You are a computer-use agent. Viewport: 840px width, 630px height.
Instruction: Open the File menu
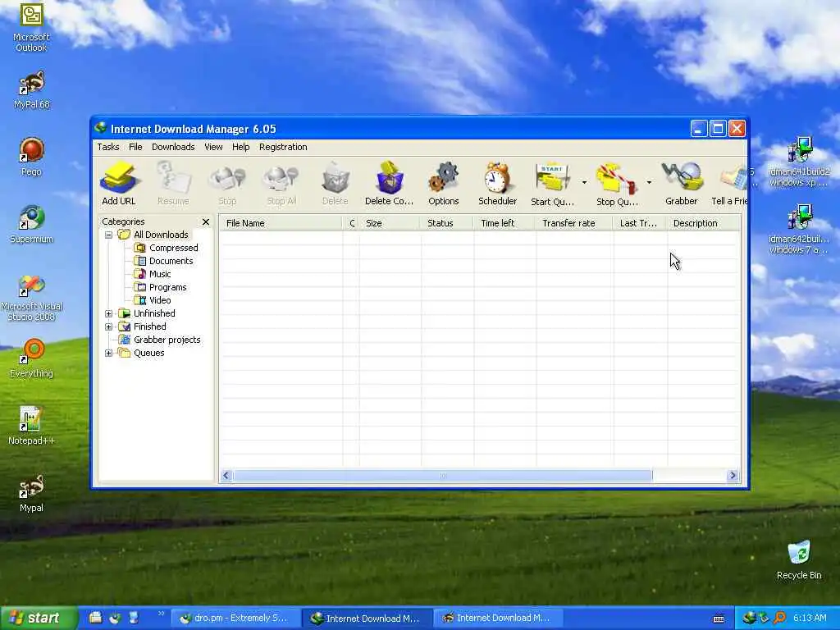(x=135, y=147)
